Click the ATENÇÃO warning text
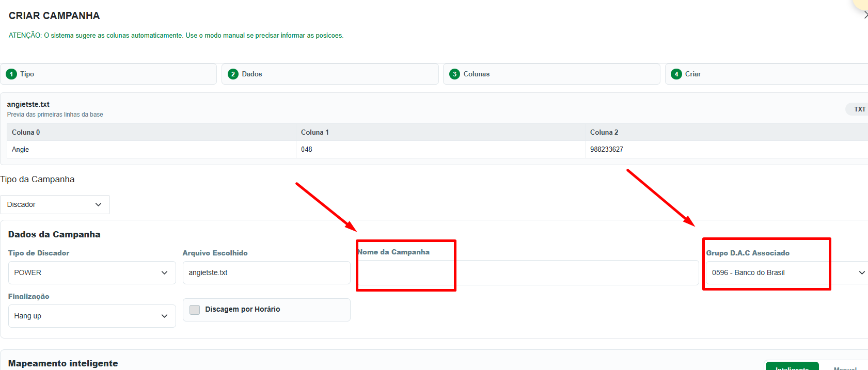The width and height of the screenshot is (868, 370). click(x=176, y=36)
